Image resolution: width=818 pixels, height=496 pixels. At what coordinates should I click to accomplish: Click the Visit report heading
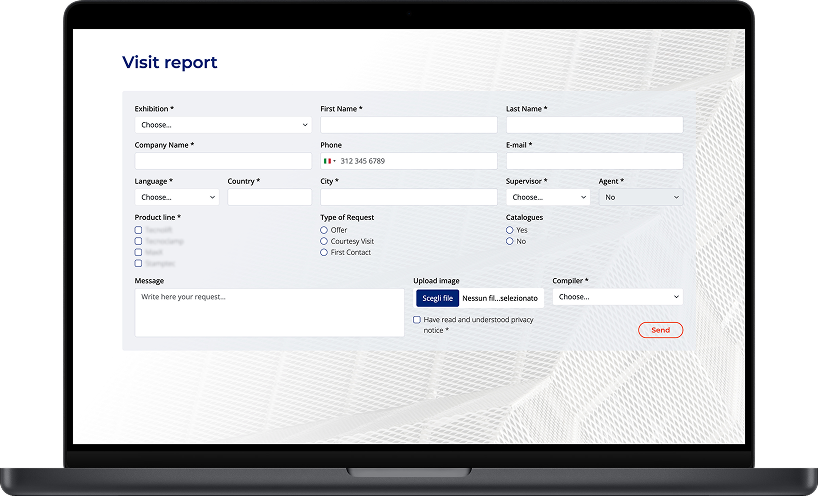170,62
